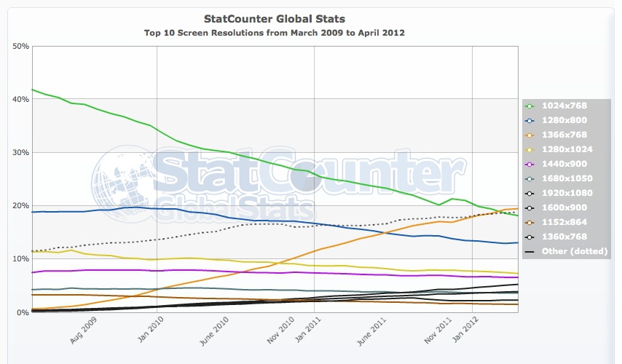Click the yellow 1280x1024 legend marker

[530, 150]
